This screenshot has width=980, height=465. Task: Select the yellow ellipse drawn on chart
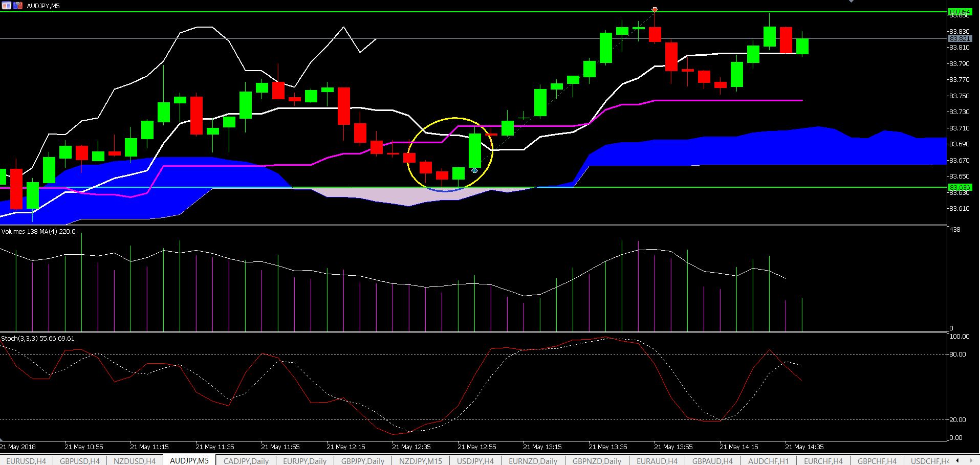pyautogui.click(x=450, y=153)
